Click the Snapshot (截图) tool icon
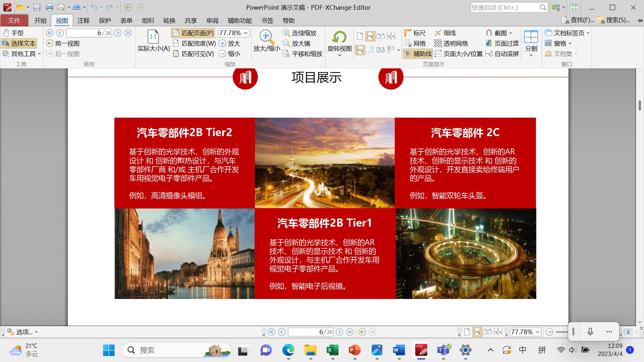Viewport: 644px width, 362px height. 489,33
